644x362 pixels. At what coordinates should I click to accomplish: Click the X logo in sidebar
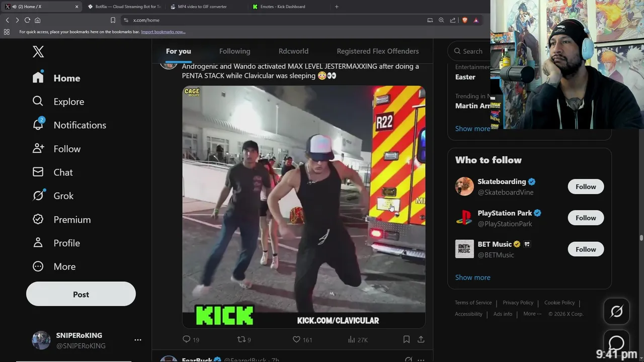point(38,51)
